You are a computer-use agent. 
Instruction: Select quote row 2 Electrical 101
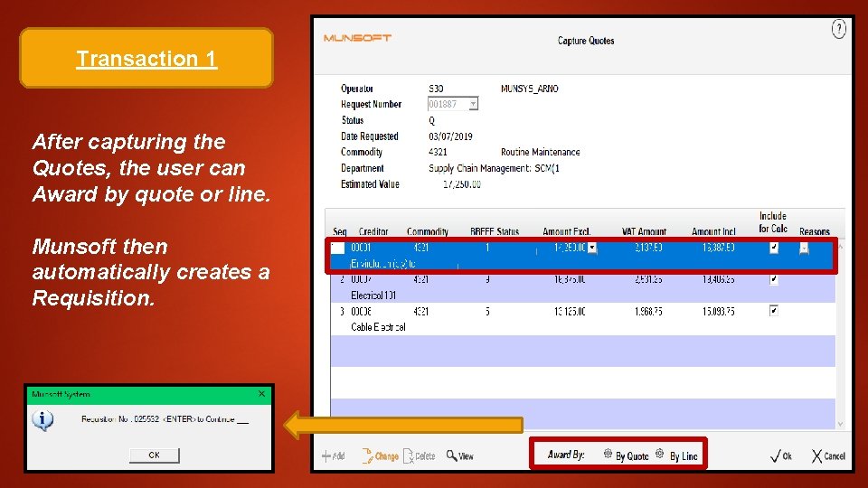583,287
